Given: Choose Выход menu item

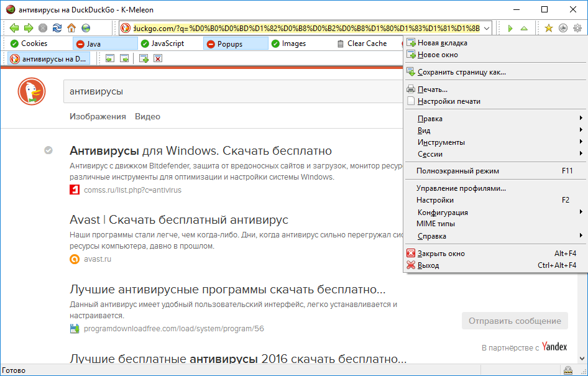Looking at the screenshot, I should click(x=495, y=265).
